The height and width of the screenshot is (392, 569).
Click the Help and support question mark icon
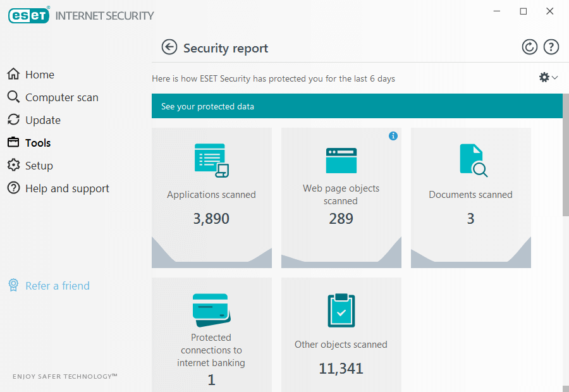pos(13,188)
